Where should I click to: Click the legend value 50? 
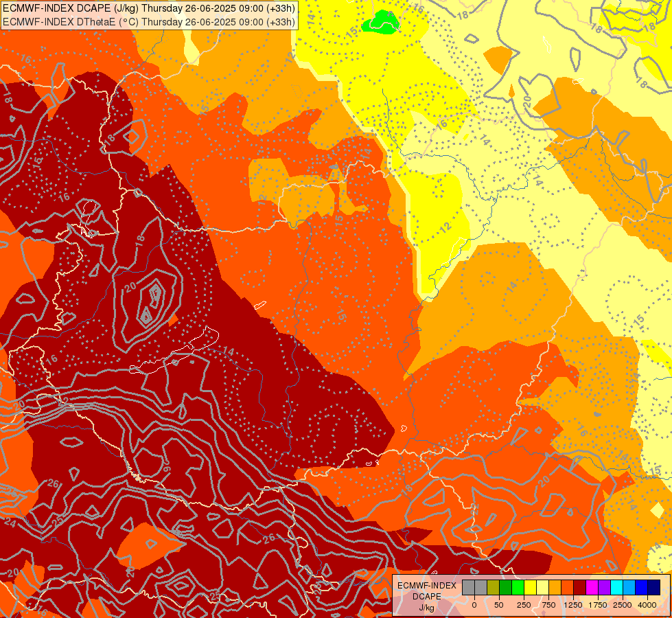coord(499,605)
